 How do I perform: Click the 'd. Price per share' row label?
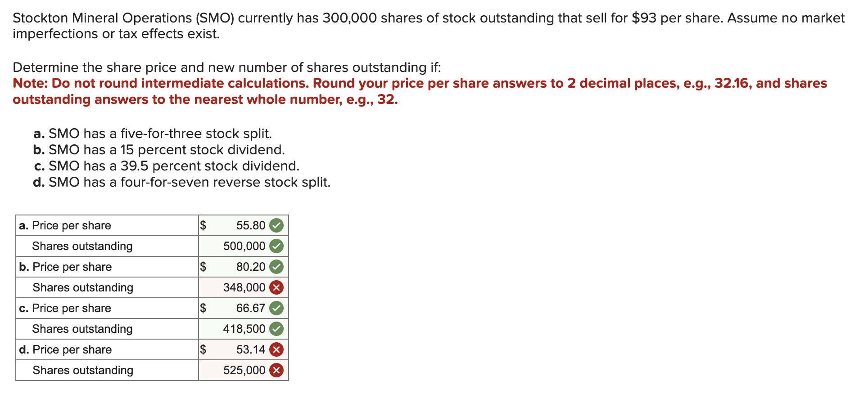pos(66,349)
